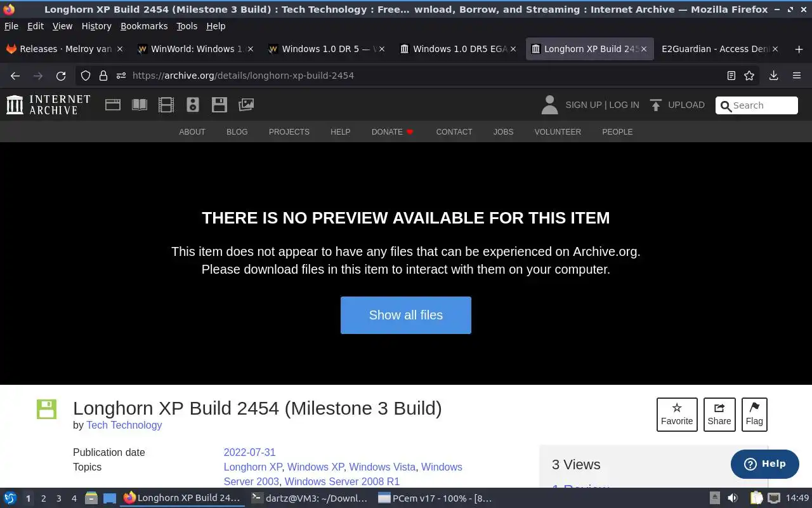Open the Video media type icon
This screenshot has height=508, width=812.
166,105
